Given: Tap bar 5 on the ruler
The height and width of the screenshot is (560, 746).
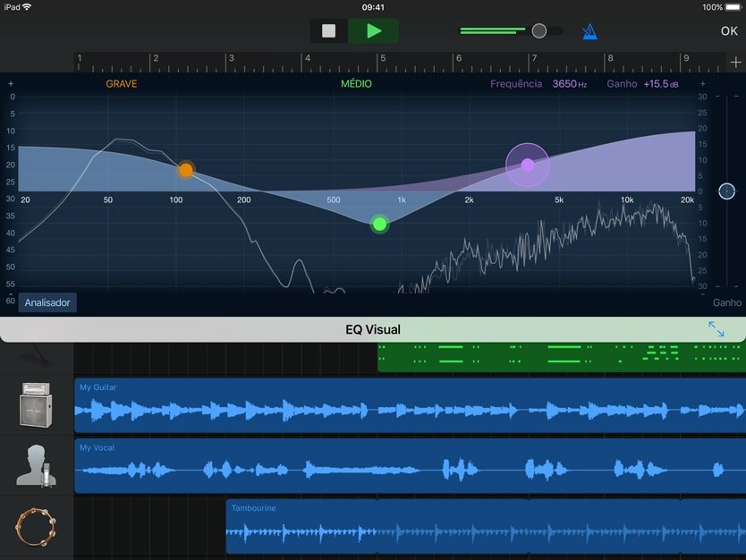Looking at the screenshot, I should coord(383,58).
